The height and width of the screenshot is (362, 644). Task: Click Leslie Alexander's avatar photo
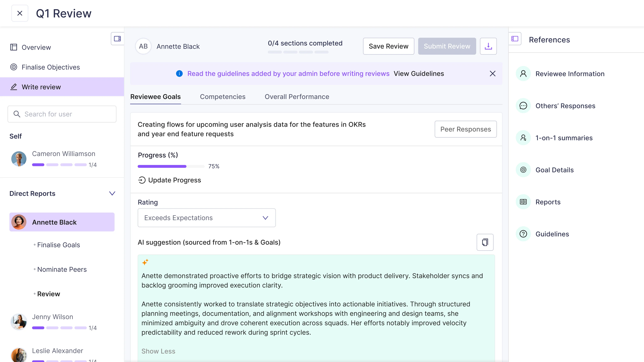[x=19, y=355]
